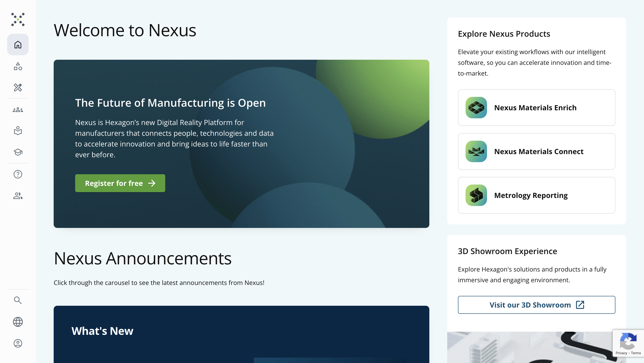The height and width of the screenshot is (363, 644).
Task: Select the pen and ruler design tools icon
Action: tap(18, 88)
